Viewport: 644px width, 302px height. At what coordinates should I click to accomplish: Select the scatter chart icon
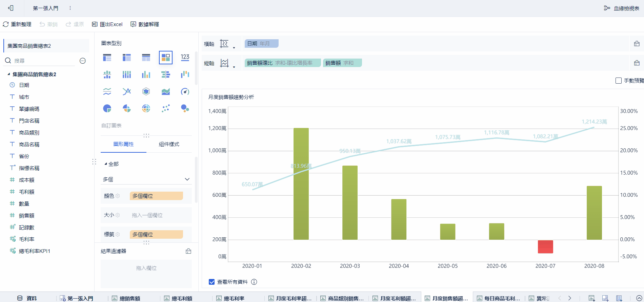coord(166,108)
